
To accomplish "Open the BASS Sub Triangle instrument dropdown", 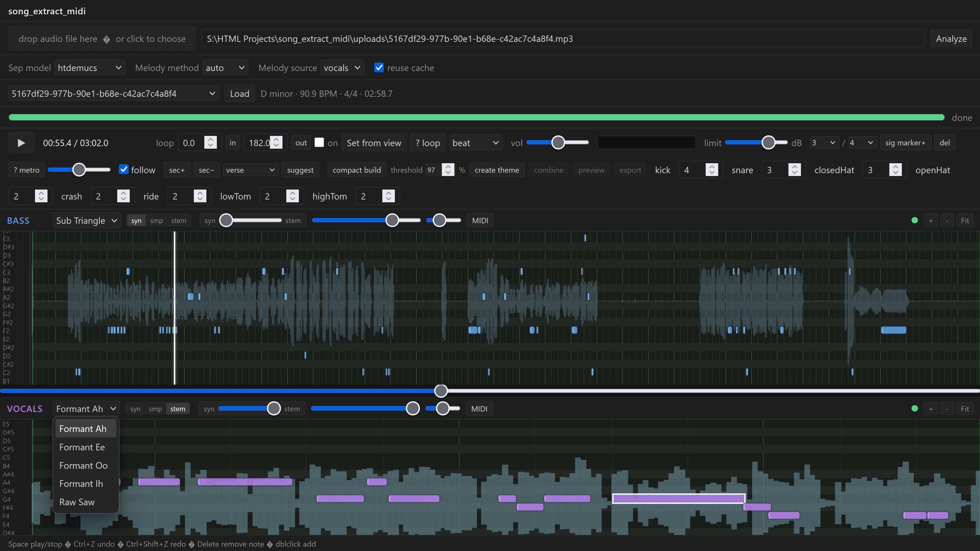I will [86, 220].
